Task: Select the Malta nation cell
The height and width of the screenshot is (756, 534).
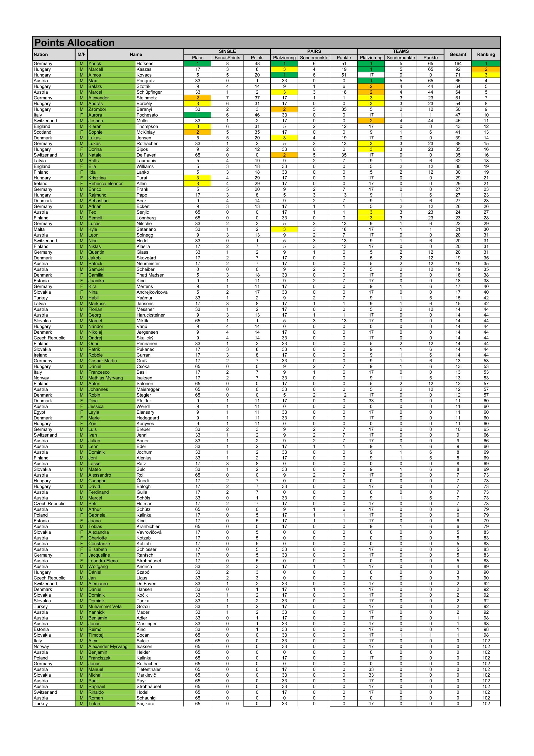Action: pyautogui.click(x=39, y=230)
